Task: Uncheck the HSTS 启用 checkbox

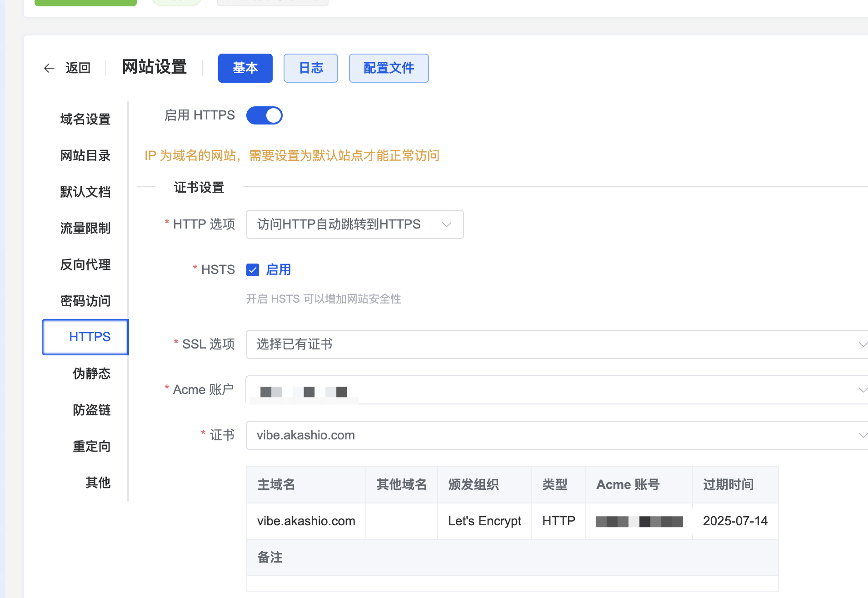Action: (x=253, y=270)
